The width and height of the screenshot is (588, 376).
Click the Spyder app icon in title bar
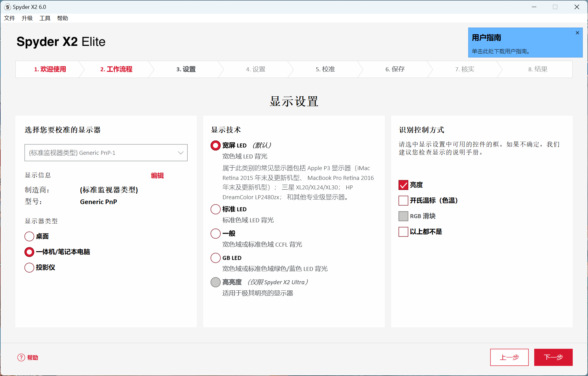(x=8, y=7)
